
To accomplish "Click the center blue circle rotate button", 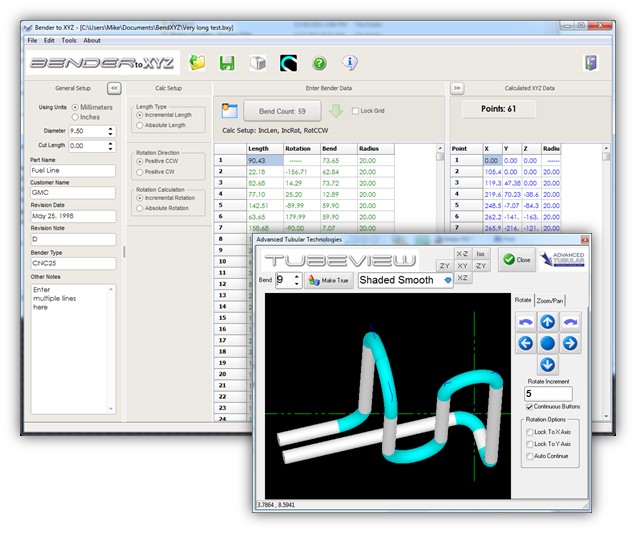I will [547, 343].
